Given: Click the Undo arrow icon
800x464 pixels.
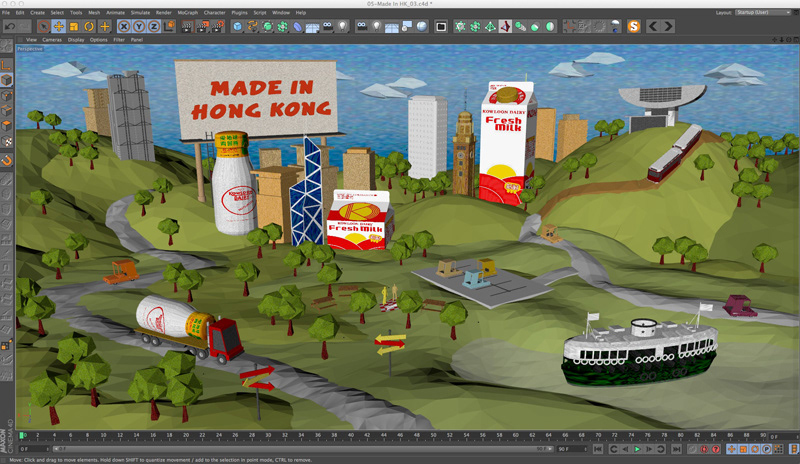Looking at the screenshot, I should [10, 26].
